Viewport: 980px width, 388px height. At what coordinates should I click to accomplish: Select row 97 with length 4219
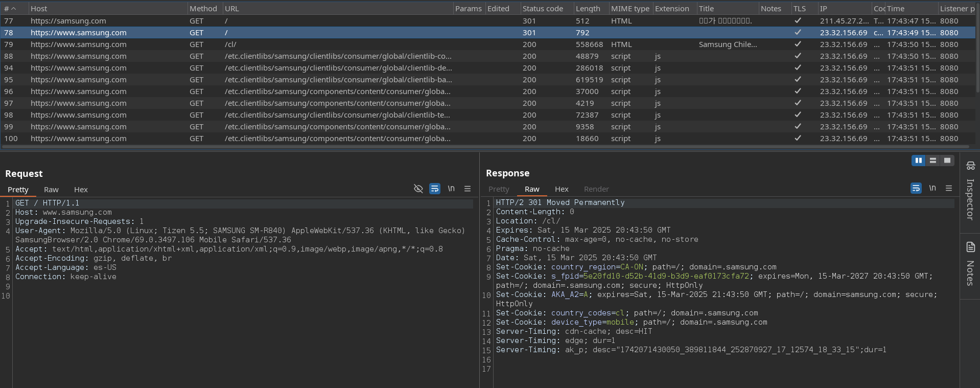pyautogui.click(x=488, y=103)
